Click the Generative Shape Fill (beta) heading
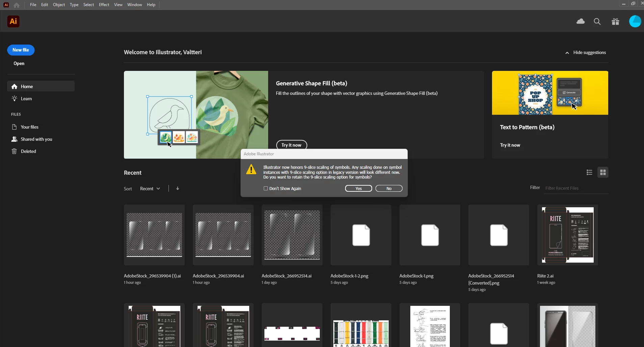 coord(311,83)
